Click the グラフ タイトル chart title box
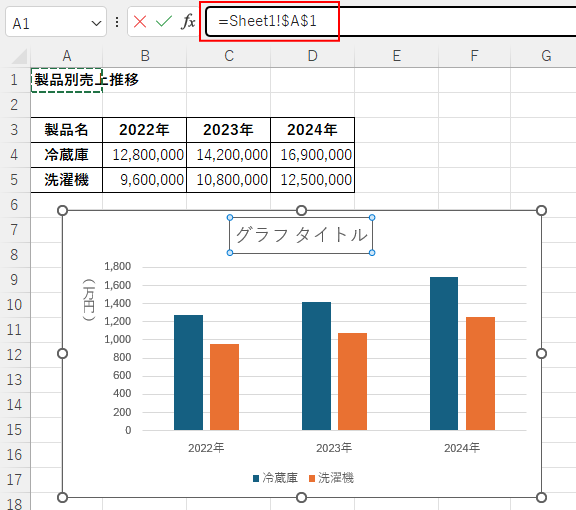This screenshot has height=510, width=576. 301,235
